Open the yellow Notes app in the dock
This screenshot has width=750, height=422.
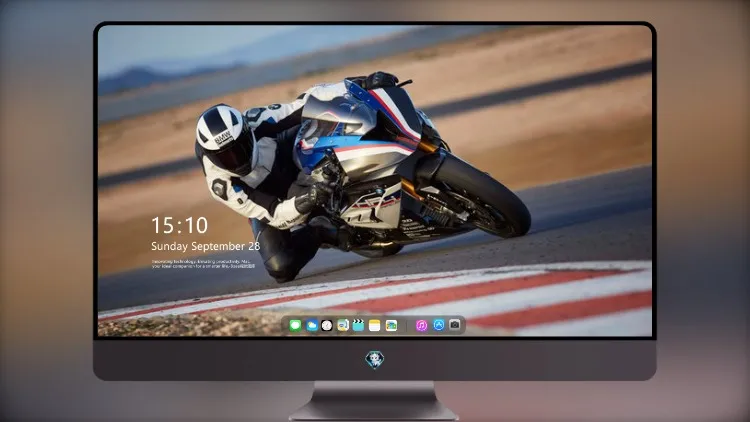375,325
